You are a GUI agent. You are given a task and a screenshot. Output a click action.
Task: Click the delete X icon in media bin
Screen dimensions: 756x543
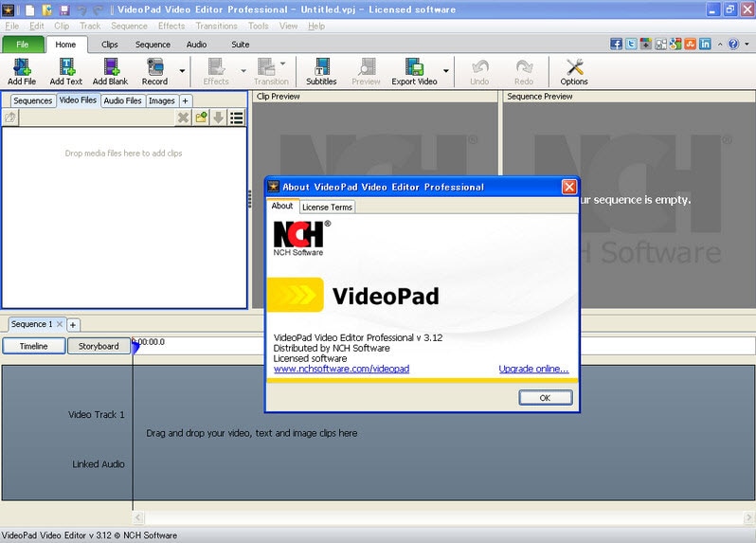183,118
